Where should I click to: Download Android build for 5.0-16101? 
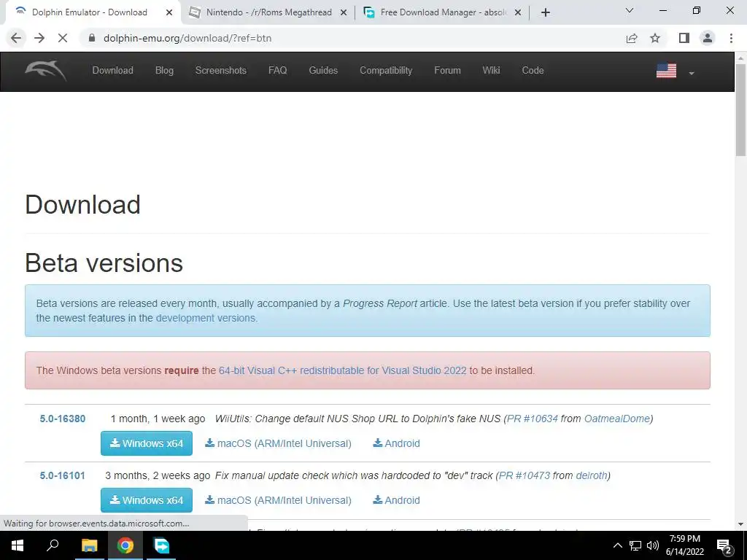point(396,500)
